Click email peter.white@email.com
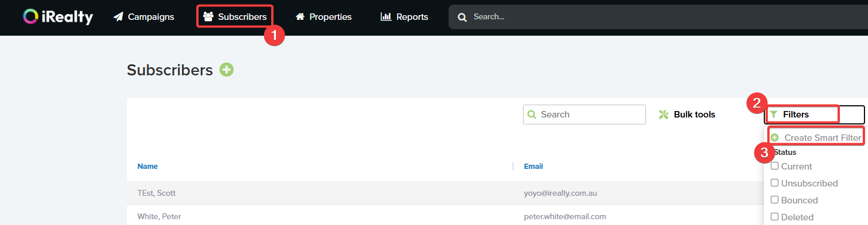The image size is (868, 225). [x=565, y=216]
